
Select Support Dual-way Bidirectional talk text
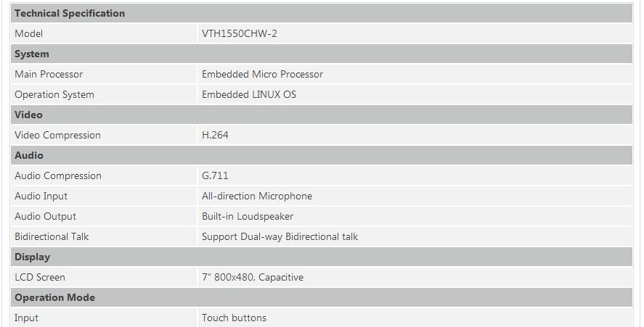pos(280,236)
